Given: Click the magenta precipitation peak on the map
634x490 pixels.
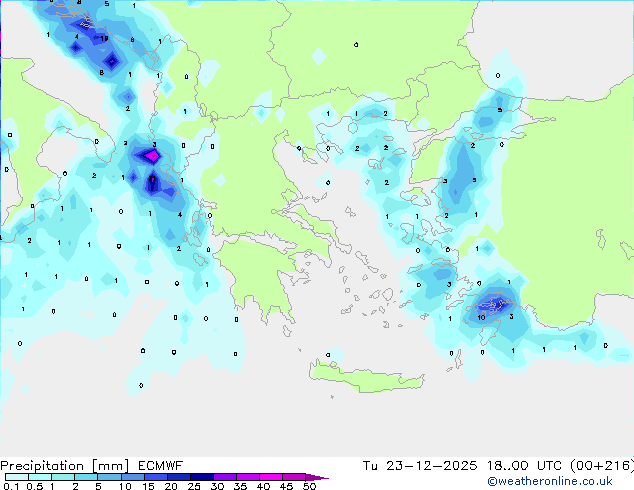Looking at the screenshot, I should coord(152,156).
